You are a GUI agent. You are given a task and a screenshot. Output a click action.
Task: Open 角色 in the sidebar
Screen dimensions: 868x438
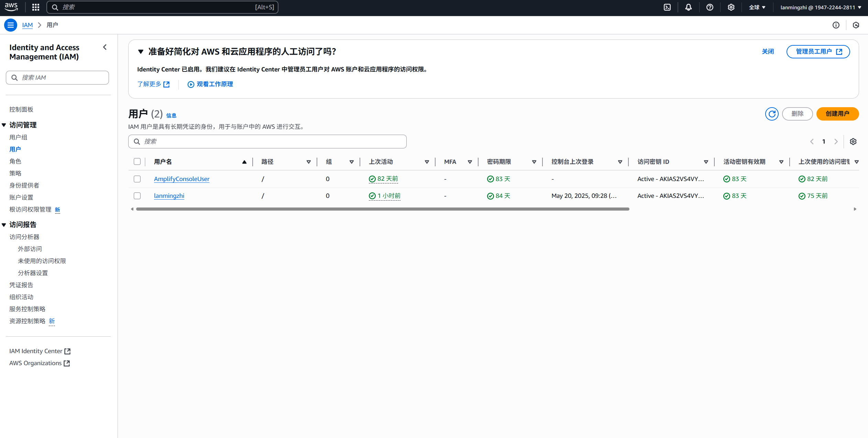tap(15, 161)
